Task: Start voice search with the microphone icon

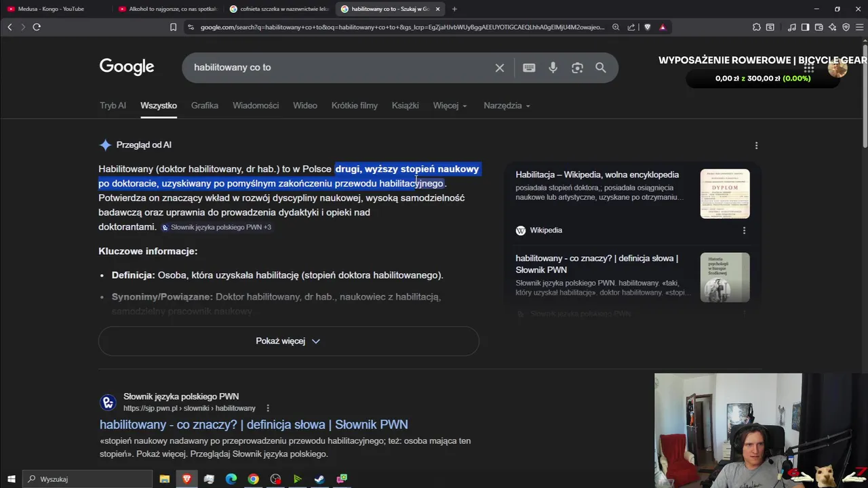Action: tap(553, 68)
